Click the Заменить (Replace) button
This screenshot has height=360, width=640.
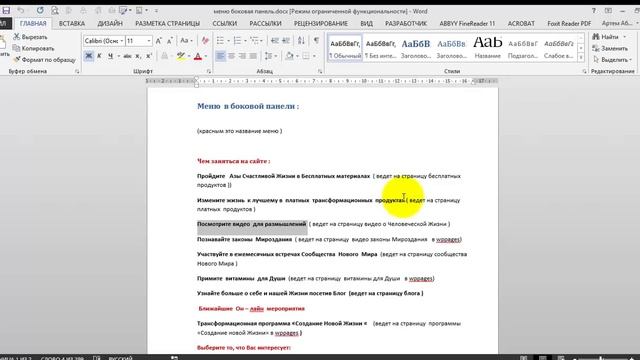tap(610, 49)
